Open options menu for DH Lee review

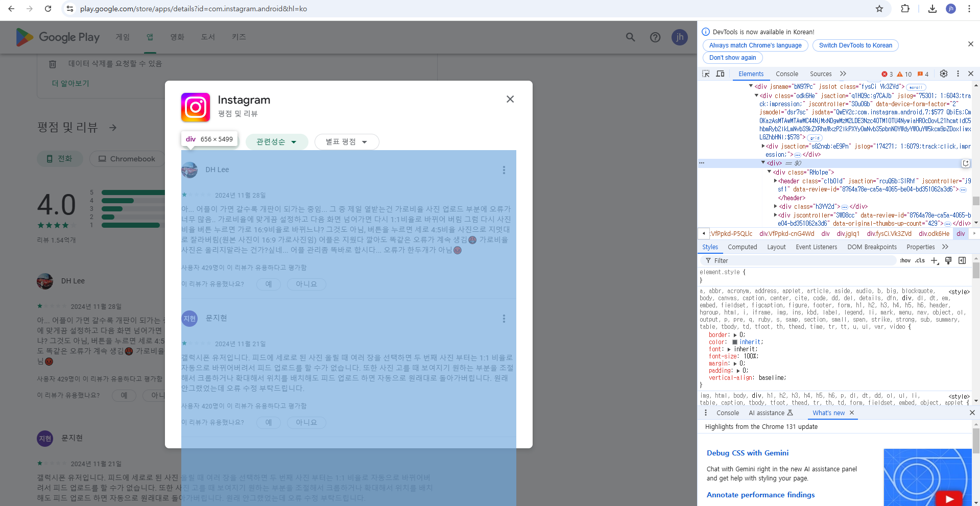(x=504, y=170)
